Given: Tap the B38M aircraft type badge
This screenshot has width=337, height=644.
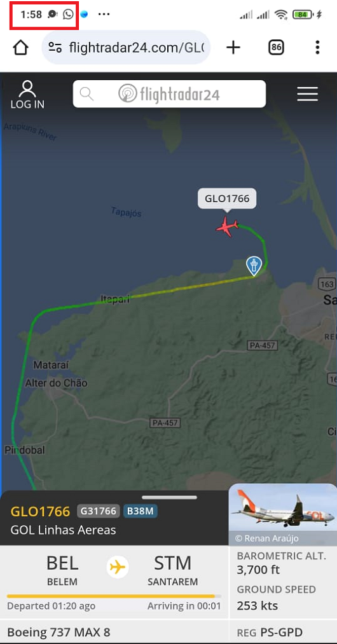Looking at the screenshot, I should (x=140, y=511).
